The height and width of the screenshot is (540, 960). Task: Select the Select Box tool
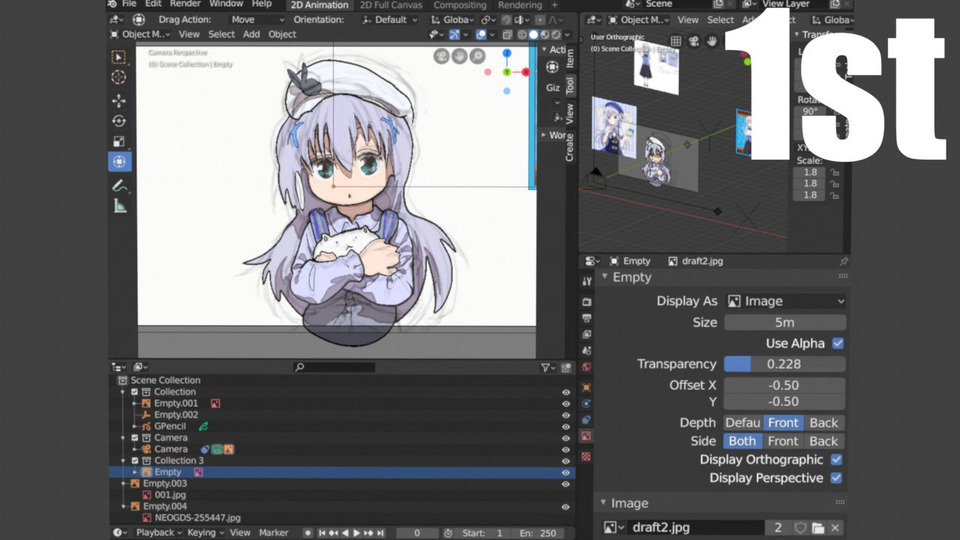click(x=119, y=58)
